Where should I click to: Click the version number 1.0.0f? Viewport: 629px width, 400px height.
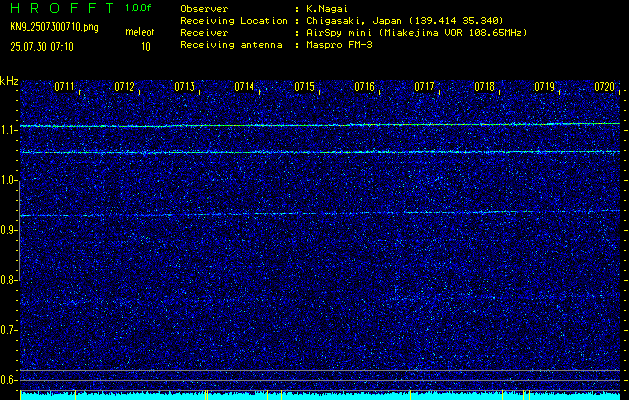tap(138, 8)
